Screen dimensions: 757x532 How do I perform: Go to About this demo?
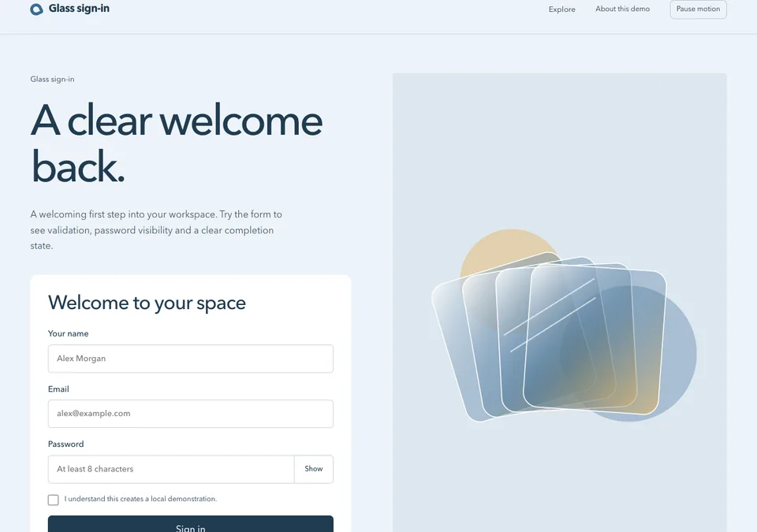(622, 9)
